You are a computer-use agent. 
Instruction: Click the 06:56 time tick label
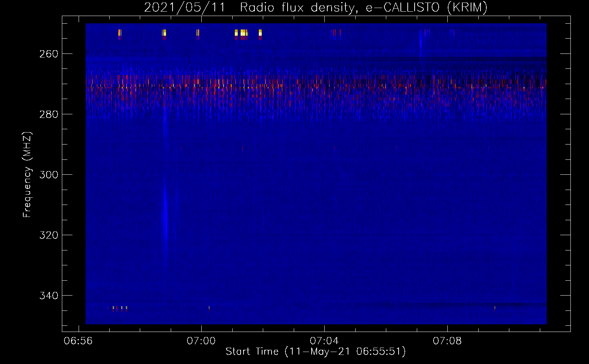[78, 341]
